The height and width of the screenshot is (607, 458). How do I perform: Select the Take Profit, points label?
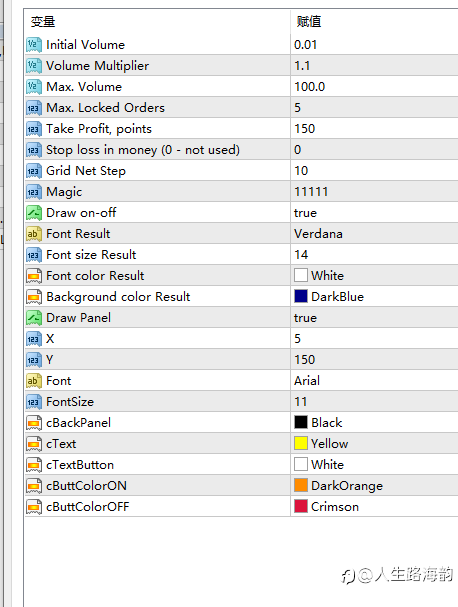pyautogui.click(x=99, y=129)
